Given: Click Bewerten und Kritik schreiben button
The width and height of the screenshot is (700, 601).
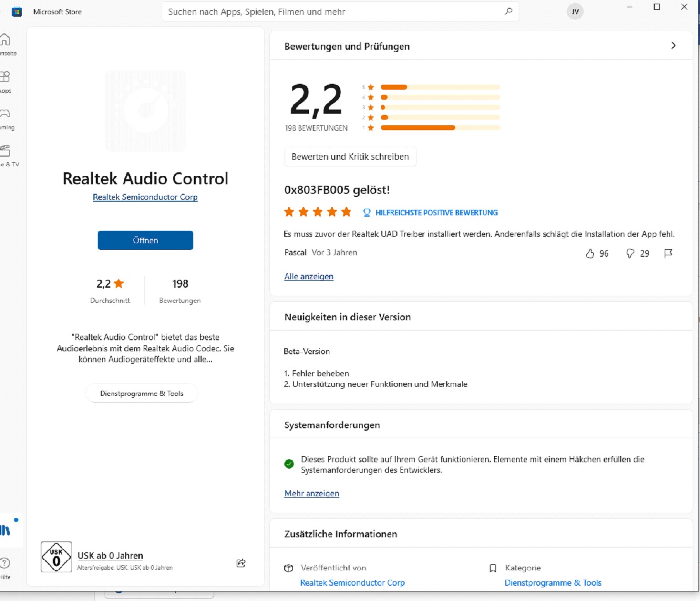Looking at the screenshot, I should (350, 156).
